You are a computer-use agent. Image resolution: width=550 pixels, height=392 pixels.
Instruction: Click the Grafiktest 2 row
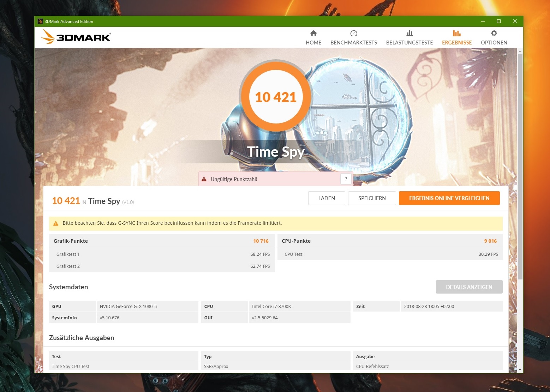[162, 266]
